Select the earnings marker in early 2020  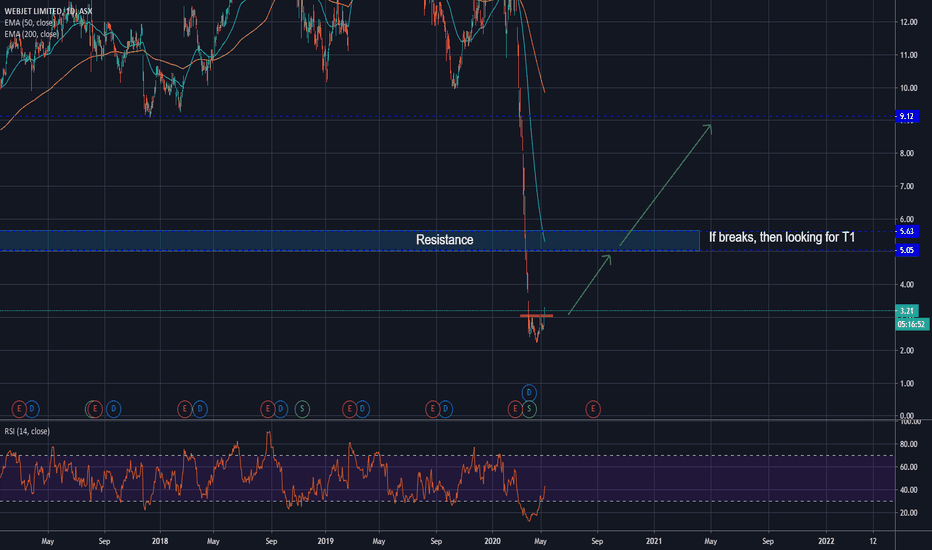515,408
